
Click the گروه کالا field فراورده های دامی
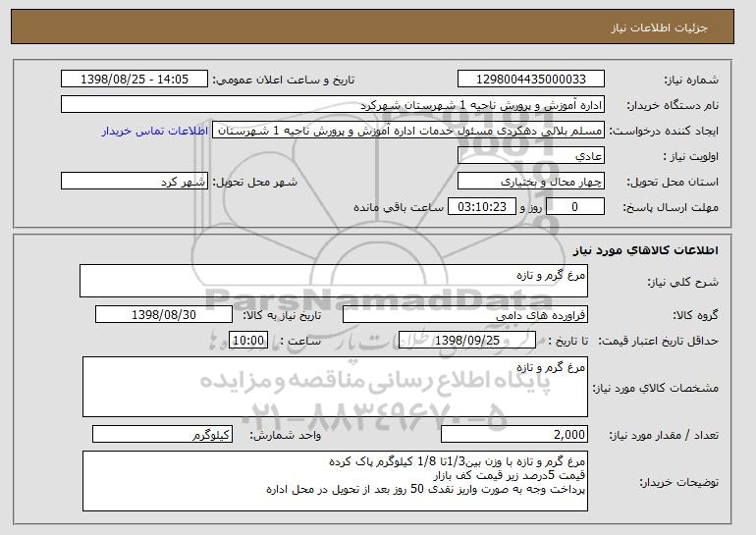(x=465, y=315)
